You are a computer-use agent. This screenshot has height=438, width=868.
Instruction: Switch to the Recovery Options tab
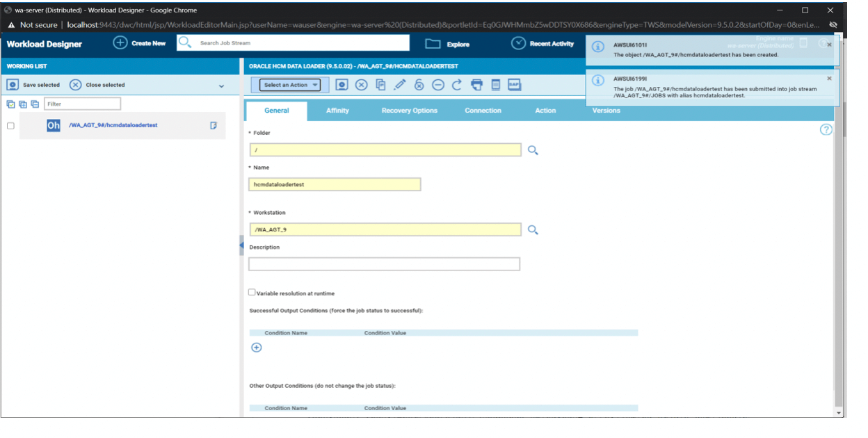pos(410,111)
